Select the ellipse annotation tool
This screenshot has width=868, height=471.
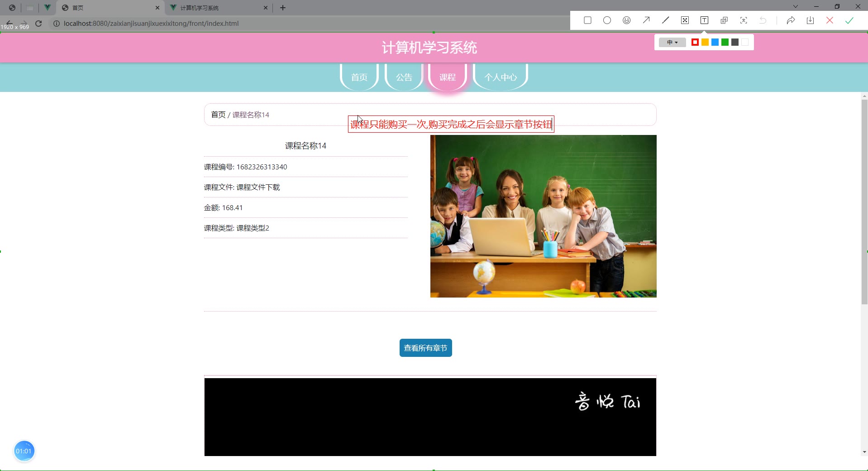coord(607,20)
